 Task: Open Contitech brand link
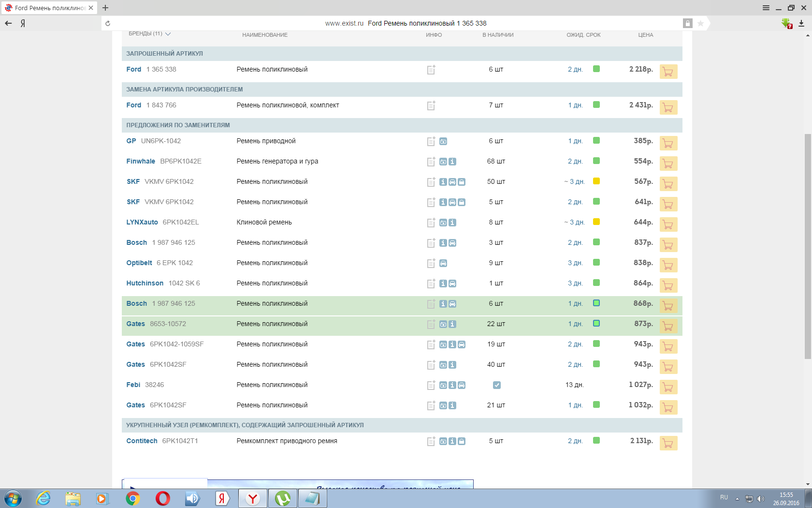142,441
